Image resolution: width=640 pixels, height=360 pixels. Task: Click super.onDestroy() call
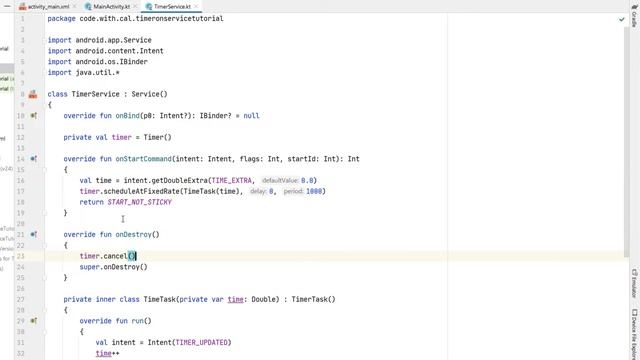(x=113, y=267)
